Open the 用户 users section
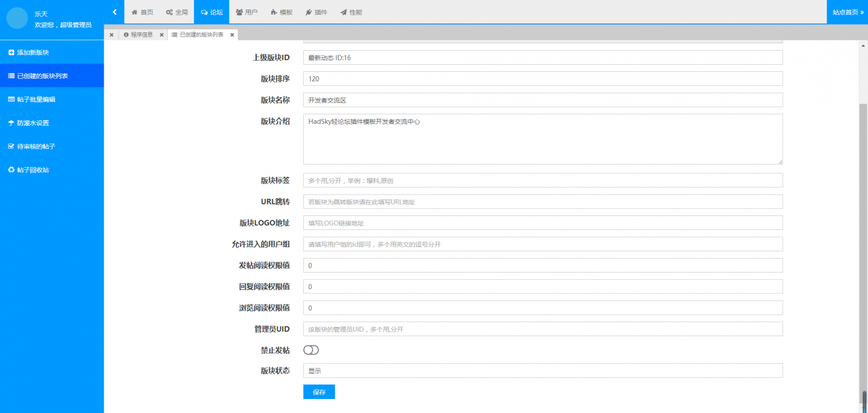868x413 pixels. click(247, 12)
